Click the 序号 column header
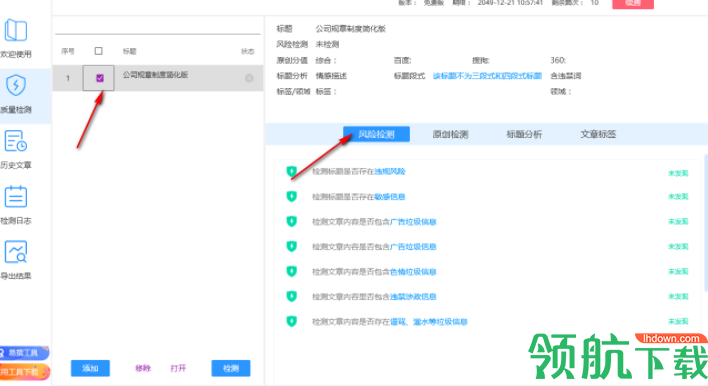Viewport: 708px width, 386px height. pos(68,51)
